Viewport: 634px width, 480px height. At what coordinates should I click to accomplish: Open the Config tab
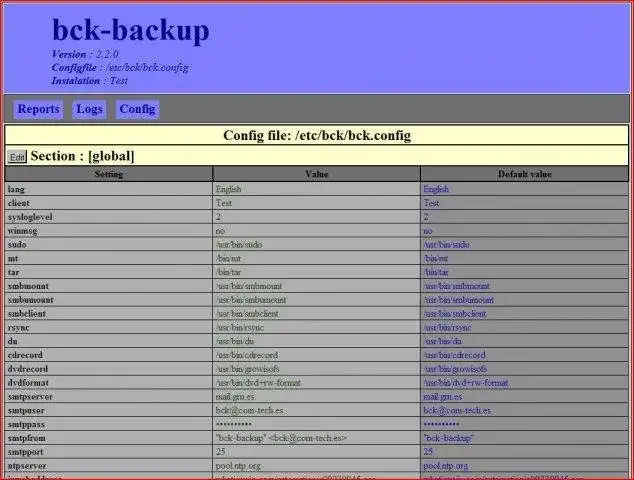[x=137, y=110]
